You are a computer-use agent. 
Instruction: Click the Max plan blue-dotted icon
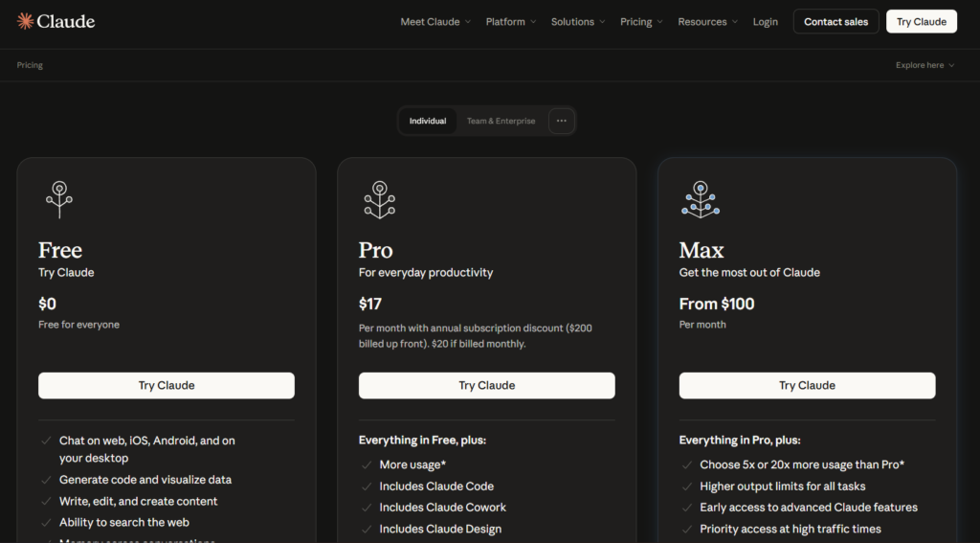[700, 199]
